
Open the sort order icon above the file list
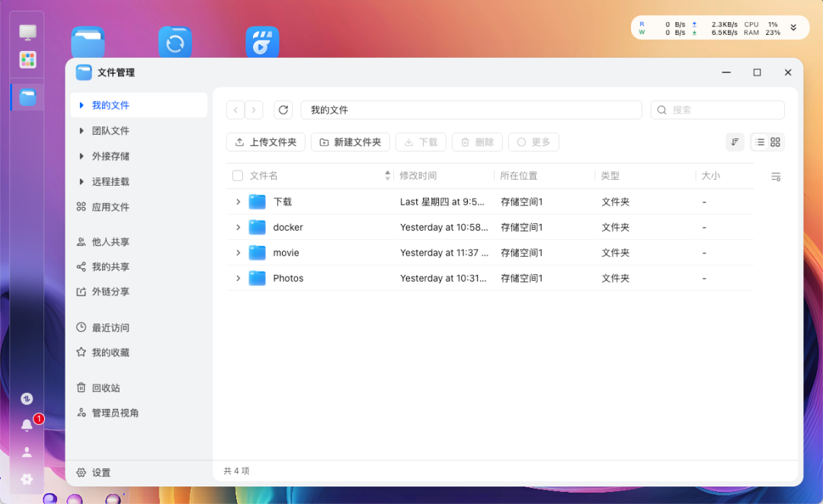pyautogui.click(x=735, y=142)
